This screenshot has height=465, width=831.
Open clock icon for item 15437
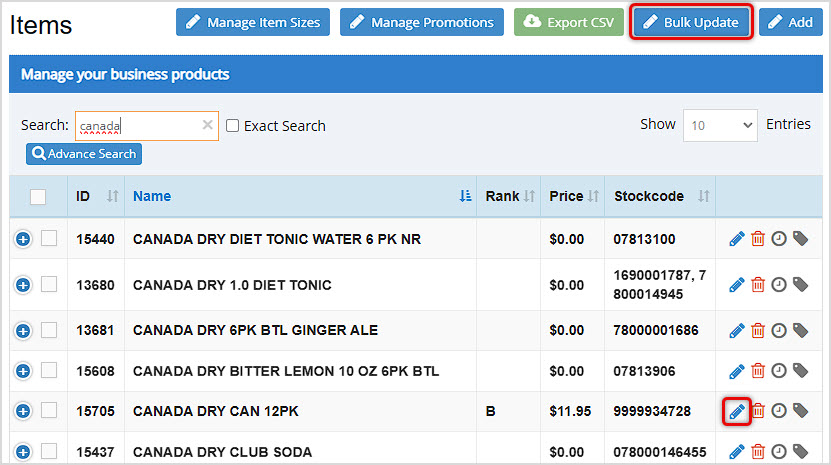[x=779, y=452]
